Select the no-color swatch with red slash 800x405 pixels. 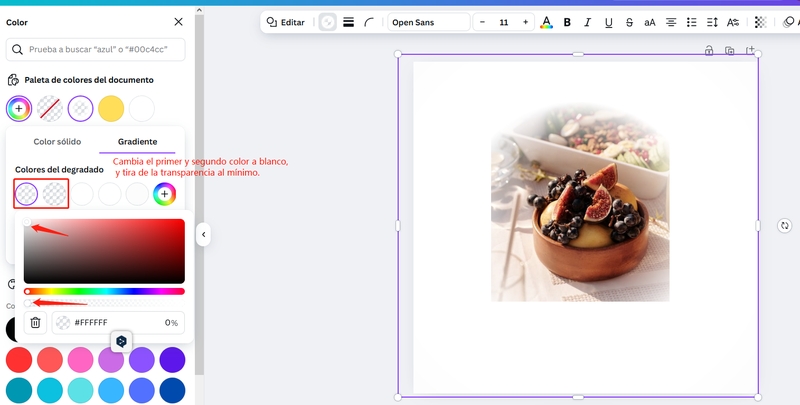click(x=50, y=109)
